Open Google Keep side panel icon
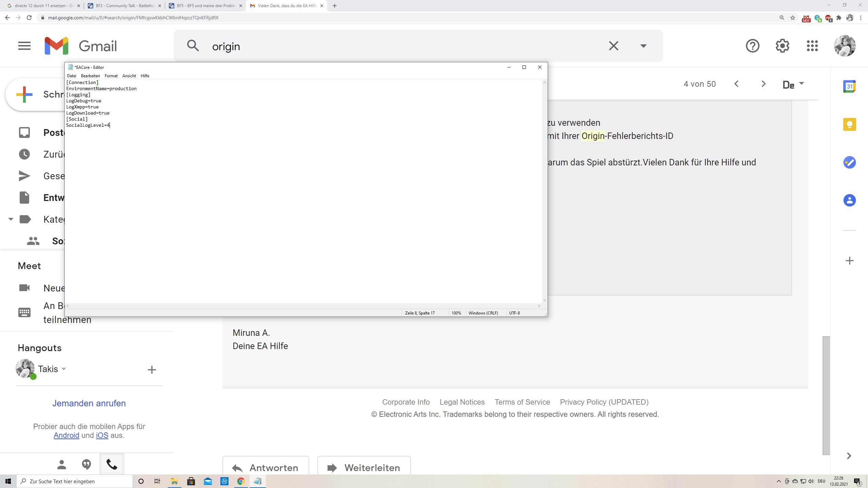This screenshot has width=868, height=488. pyautogui.click(x=849, y=124)
